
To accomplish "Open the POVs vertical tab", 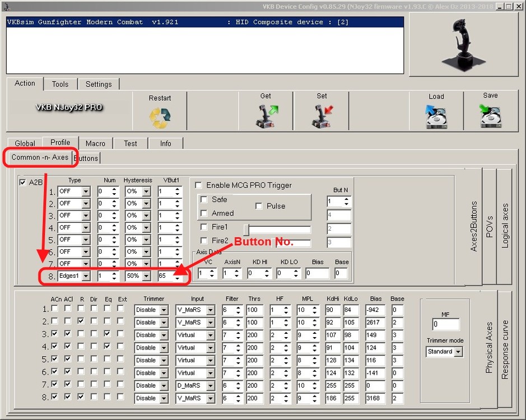I will click(489, 226).
